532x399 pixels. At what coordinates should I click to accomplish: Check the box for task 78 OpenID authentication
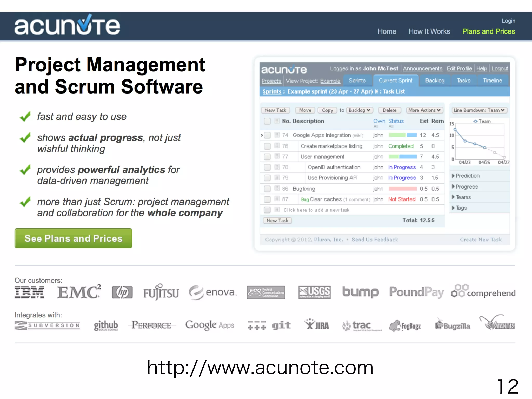click(267, 167)
